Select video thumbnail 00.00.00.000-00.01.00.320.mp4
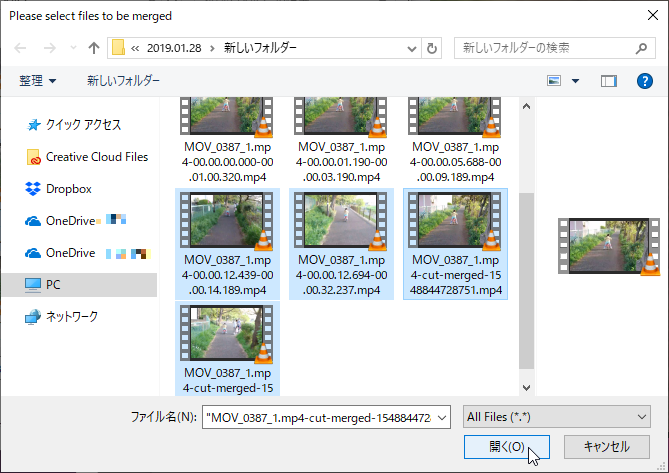The height and width of the screenshot is (473, 669). pyautogui.click(x=227, y=116)
